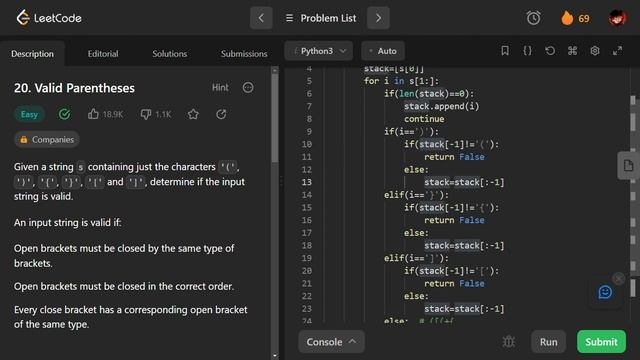The width and height of the screenshot is (640, 360).
Task: Open the user avatar menu
Action: 617,18
